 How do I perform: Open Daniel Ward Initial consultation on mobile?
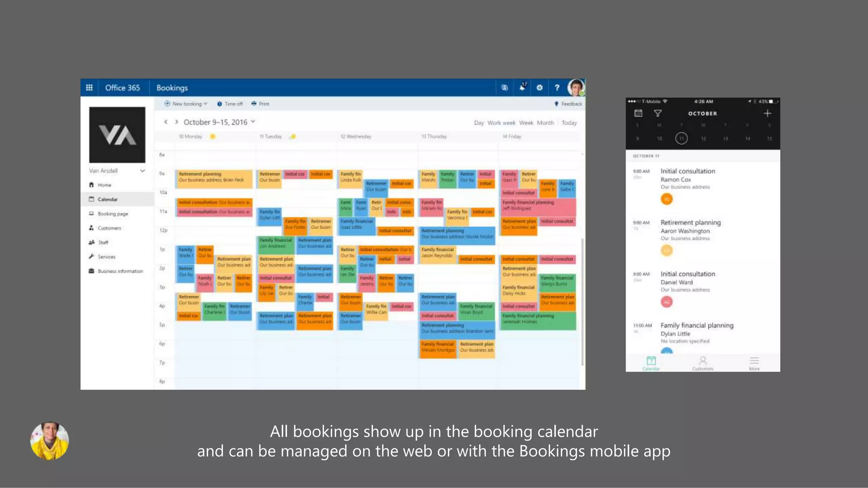coord(703,288)
